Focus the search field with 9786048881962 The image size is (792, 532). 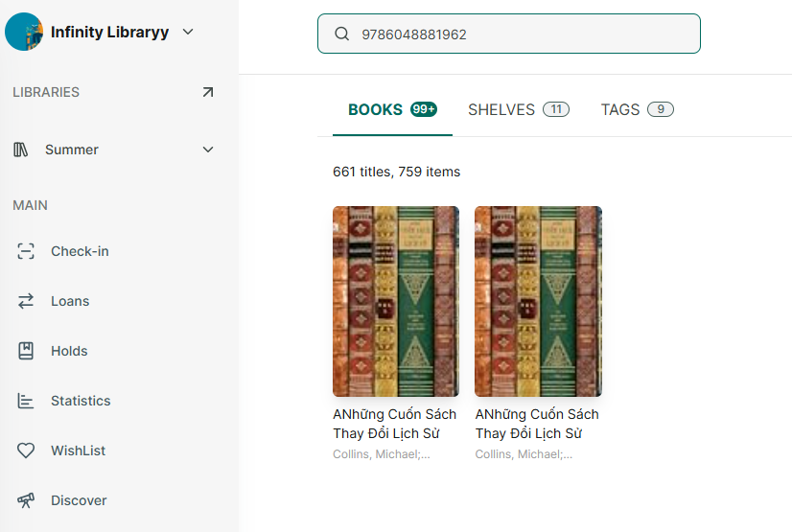[x=508, y=34]
